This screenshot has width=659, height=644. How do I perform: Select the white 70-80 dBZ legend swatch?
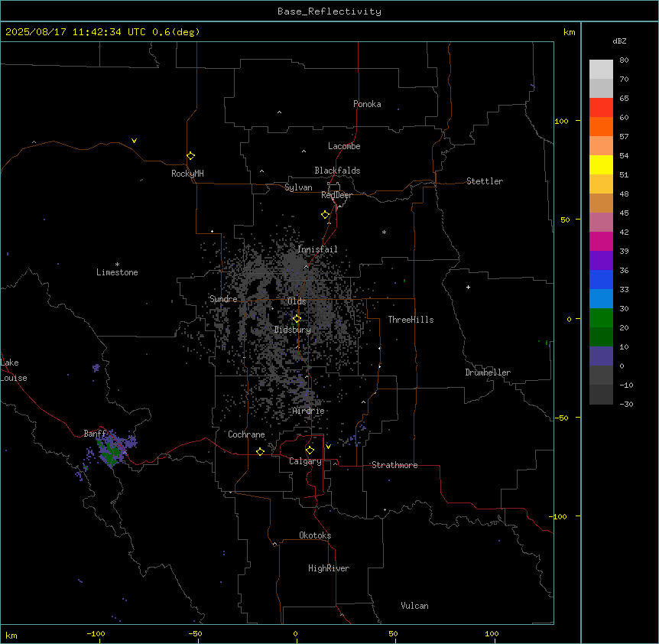click(x=601, y=70)
